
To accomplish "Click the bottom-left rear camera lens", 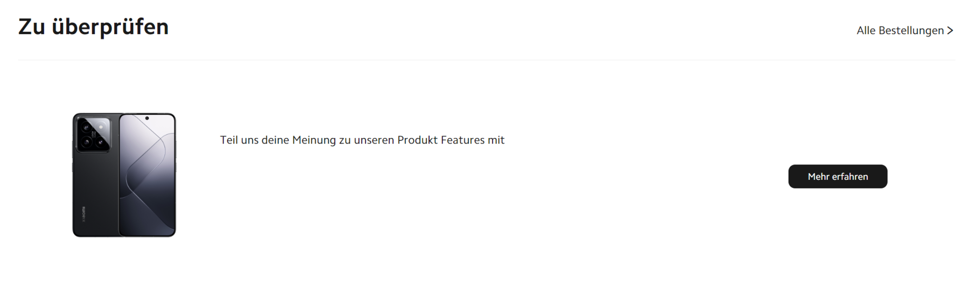I will [86, 142].
